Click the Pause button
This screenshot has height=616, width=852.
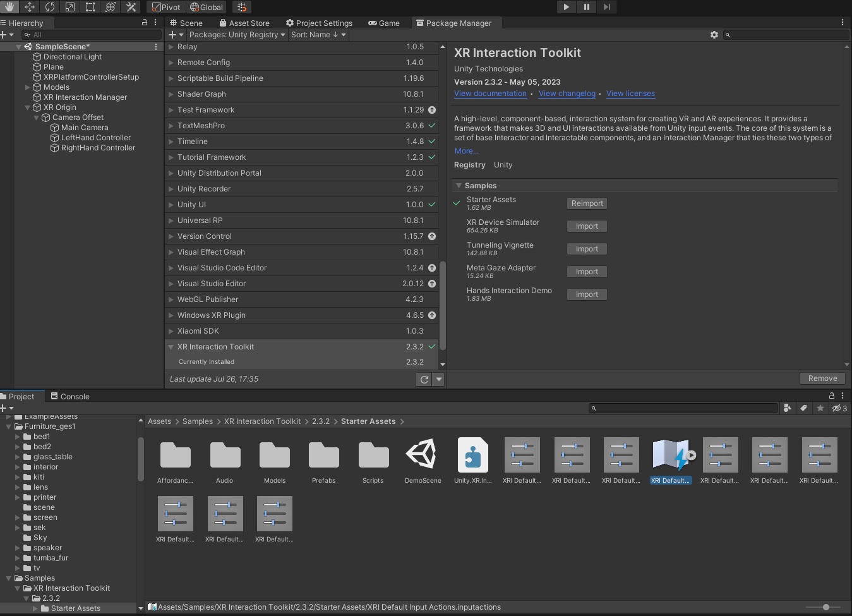[x=587, y=7]
